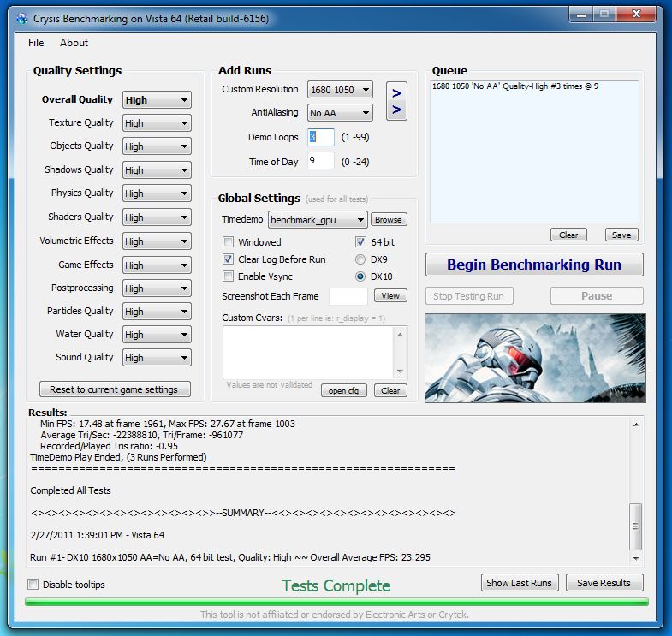Open the File menu
The image size is (672, 636).
coord(36,43)
